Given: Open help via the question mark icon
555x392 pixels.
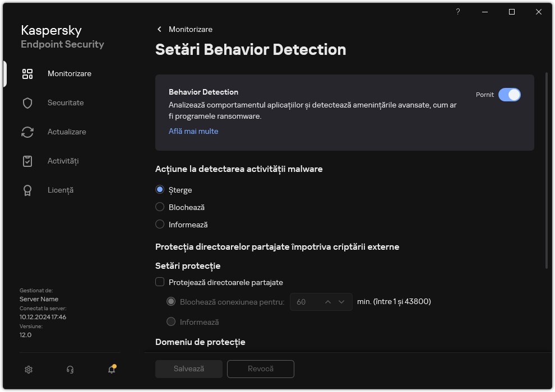Looking at the screenshot, I should (458, 12).
